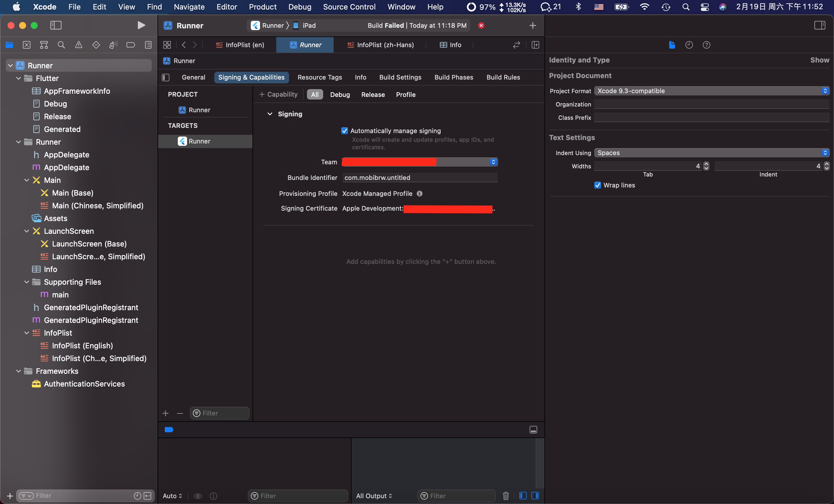Viewport: 834px width, 504px height.
Task: Click the add editor on right icon
Action: 535,45
